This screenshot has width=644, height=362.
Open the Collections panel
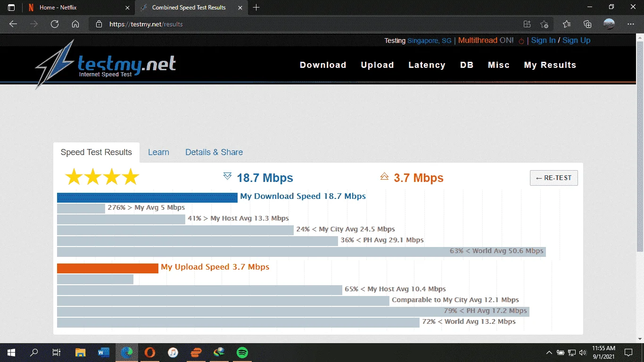pyautogui.click(x=587, y=24)
